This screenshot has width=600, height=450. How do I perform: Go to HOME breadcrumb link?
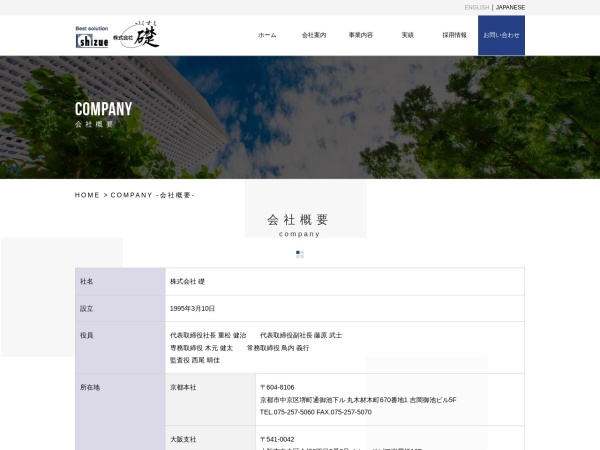pos(87,195)
